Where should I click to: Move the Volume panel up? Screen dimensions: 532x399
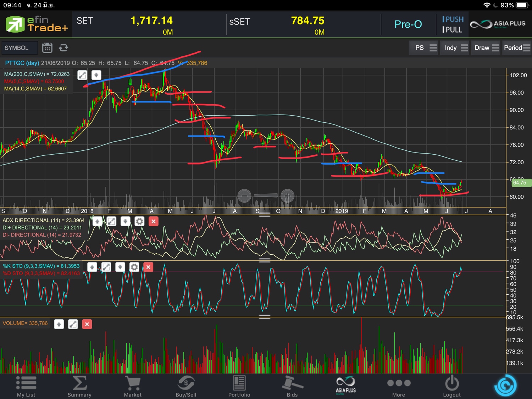(59, 324)
